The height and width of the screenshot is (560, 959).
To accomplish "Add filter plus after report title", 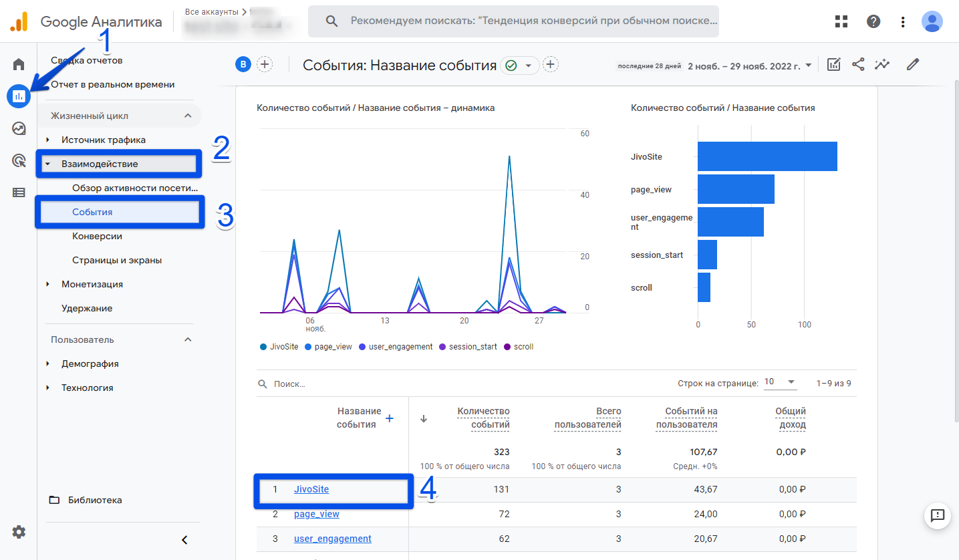I will [x=551, y=65].
